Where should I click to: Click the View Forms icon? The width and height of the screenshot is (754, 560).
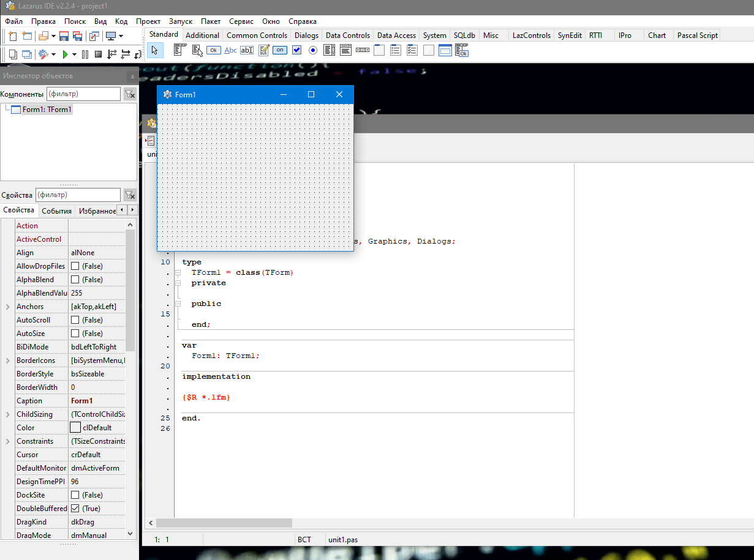click(26, 54)
